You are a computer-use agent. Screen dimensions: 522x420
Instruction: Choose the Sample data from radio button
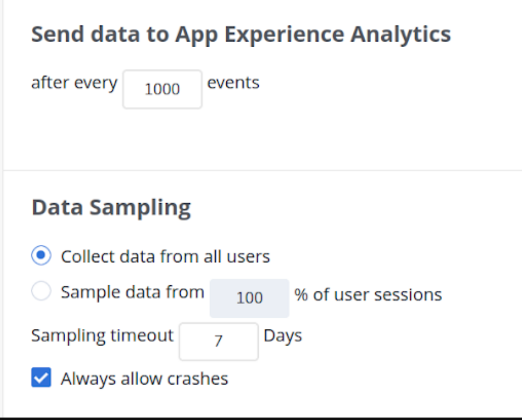tap(41, 291)
